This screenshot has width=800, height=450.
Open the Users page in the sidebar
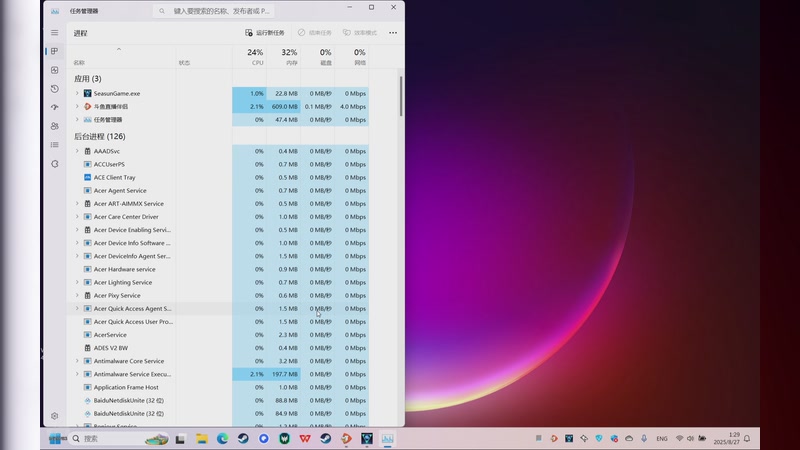[x=55, y=126]
